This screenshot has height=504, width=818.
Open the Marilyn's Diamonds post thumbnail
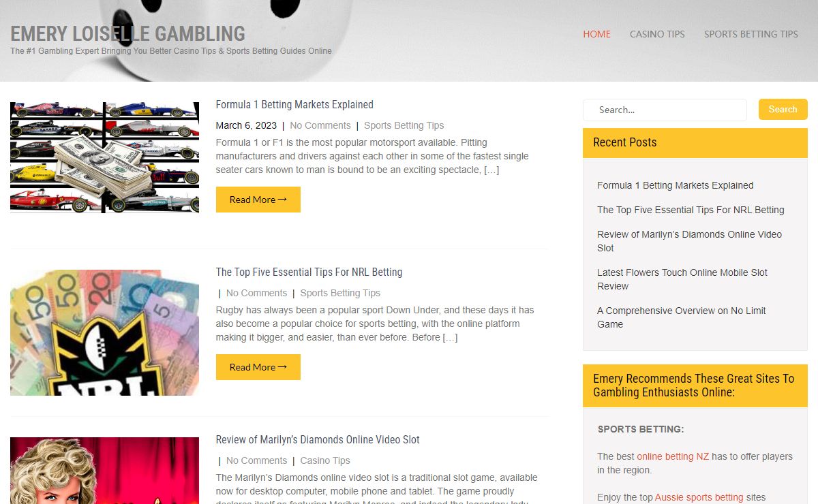click(x=104, y=471)
